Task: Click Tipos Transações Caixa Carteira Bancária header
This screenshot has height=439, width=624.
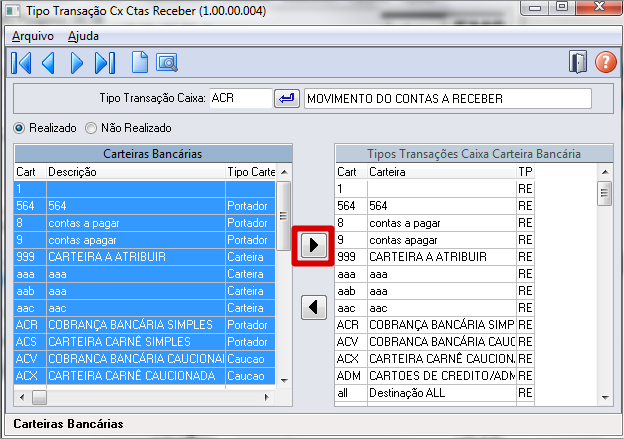Action: (x=474, y=154)
